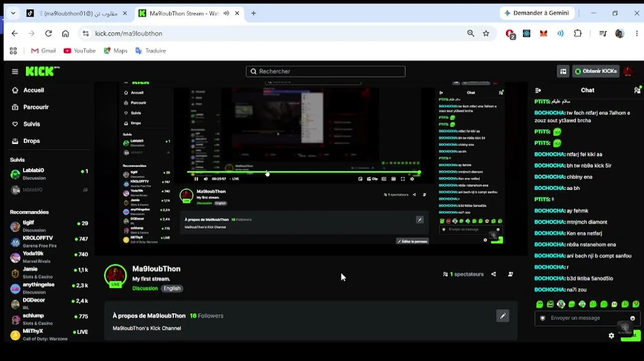Open recommended channel Jamie
Image resolution: width=644 pixels, height=361 pixels.
(50, 273)
